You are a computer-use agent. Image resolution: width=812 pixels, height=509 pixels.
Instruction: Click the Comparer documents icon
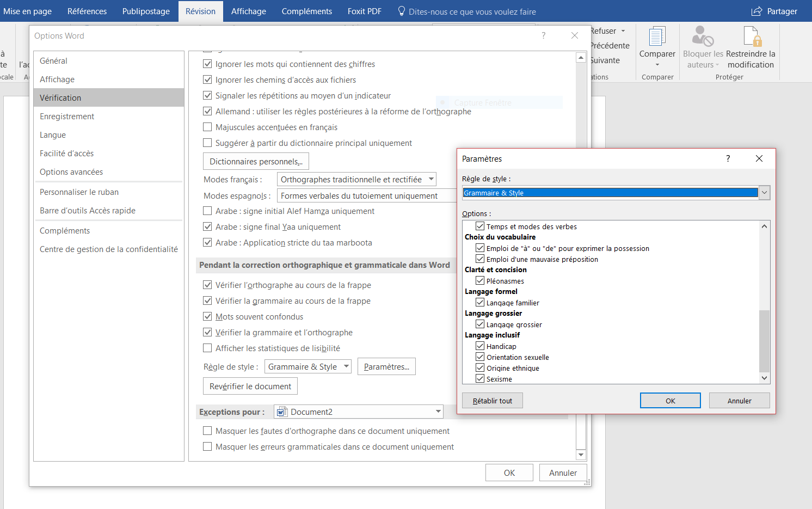point(657,36)
